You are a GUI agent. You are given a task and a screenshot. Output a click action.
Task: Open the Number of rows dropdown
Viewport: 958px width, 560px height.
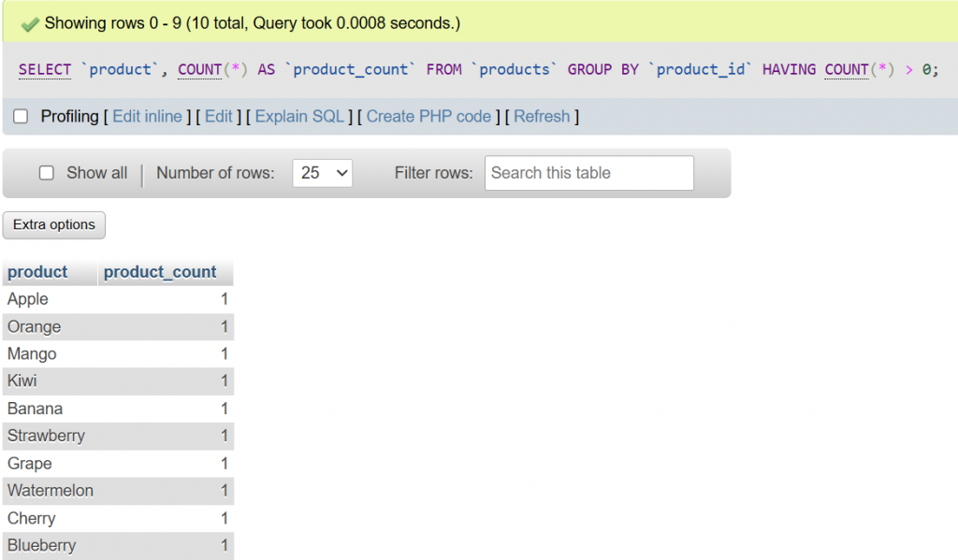pyautogui.click(x=322, y=173)
